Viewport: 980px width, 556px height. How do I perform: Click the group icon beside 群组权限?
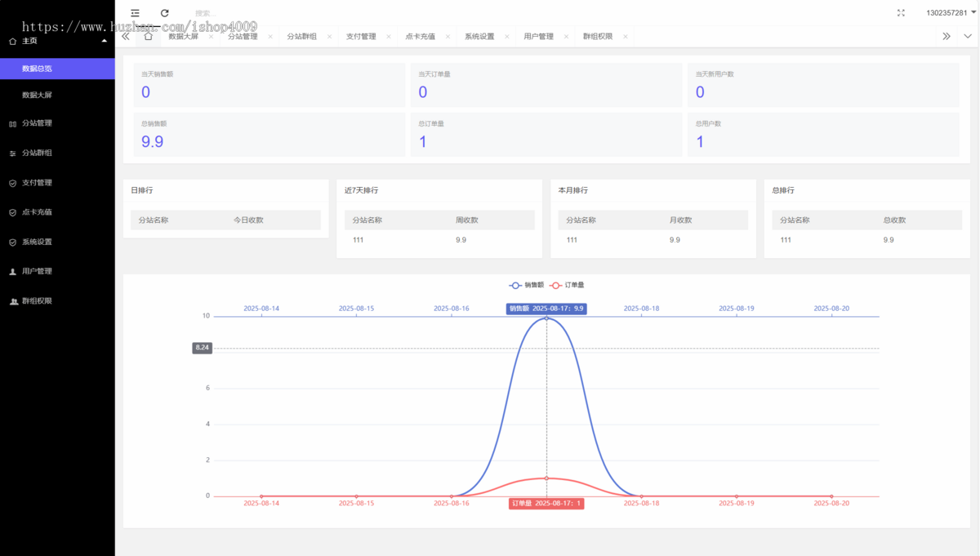coord(13,301)
